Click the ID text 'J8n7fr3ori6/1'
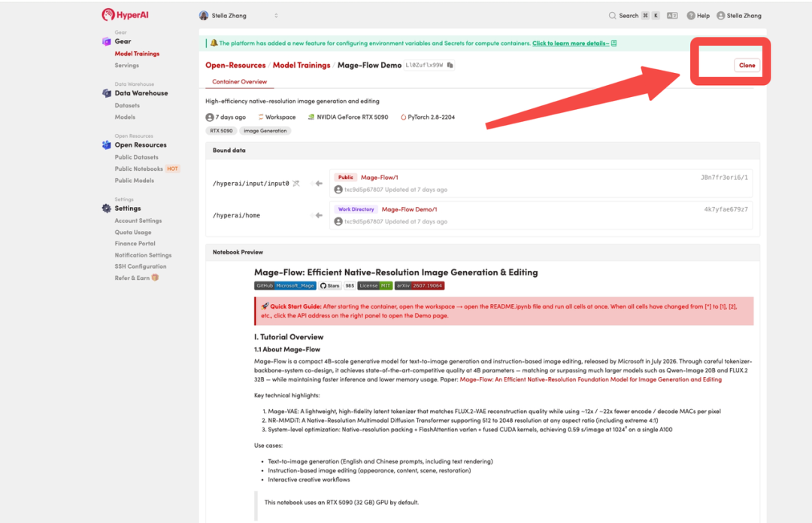Viewport: 812px width, 523px height. coord(724,178)
